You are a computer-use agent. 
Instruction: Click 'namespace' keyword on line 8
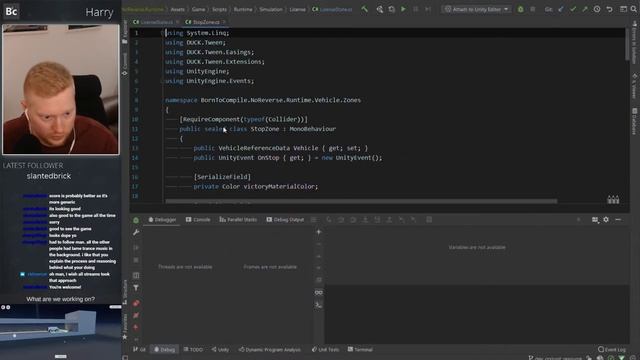click(x=181, y=100)
